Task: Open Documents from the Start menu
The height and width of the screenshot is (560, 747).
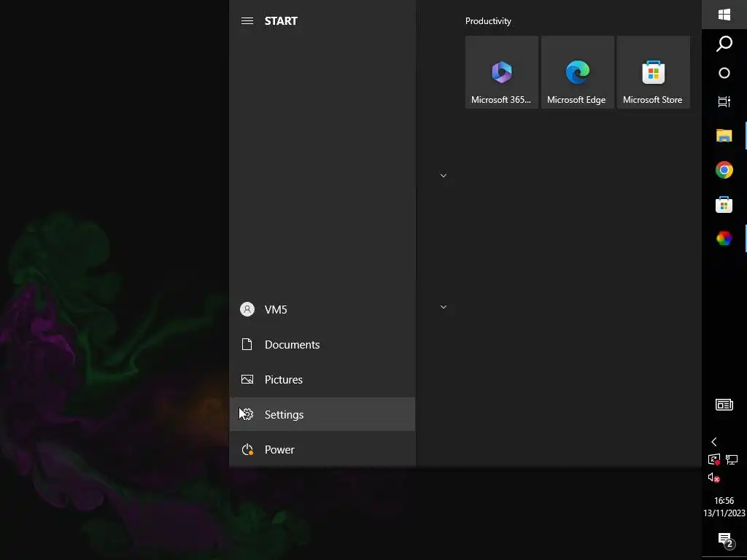Action: 322,344
